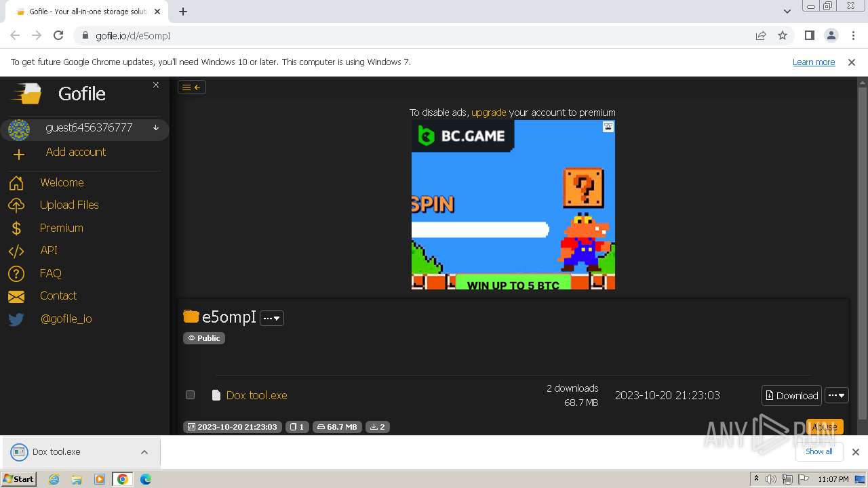Open the BC.GAME advertisement
Viewport: 868px width, 488px height.
point(513,205)
